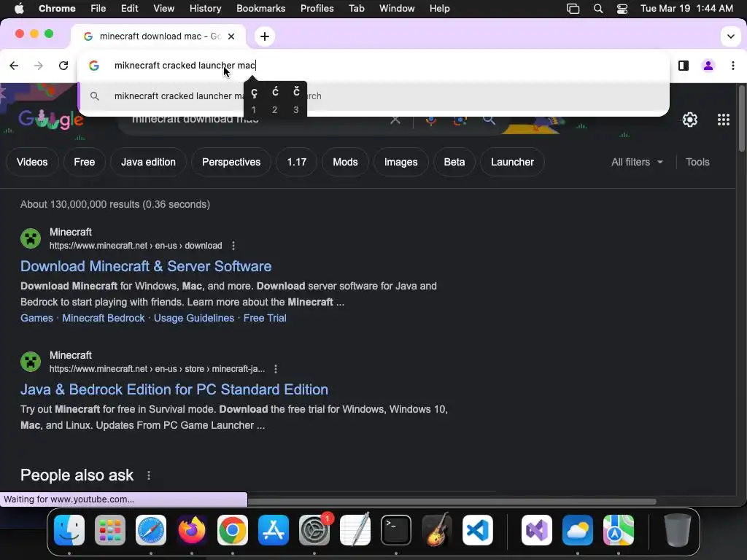747x560 pixels.
Task: Open more options for minecraft store result
Action: 275,369
